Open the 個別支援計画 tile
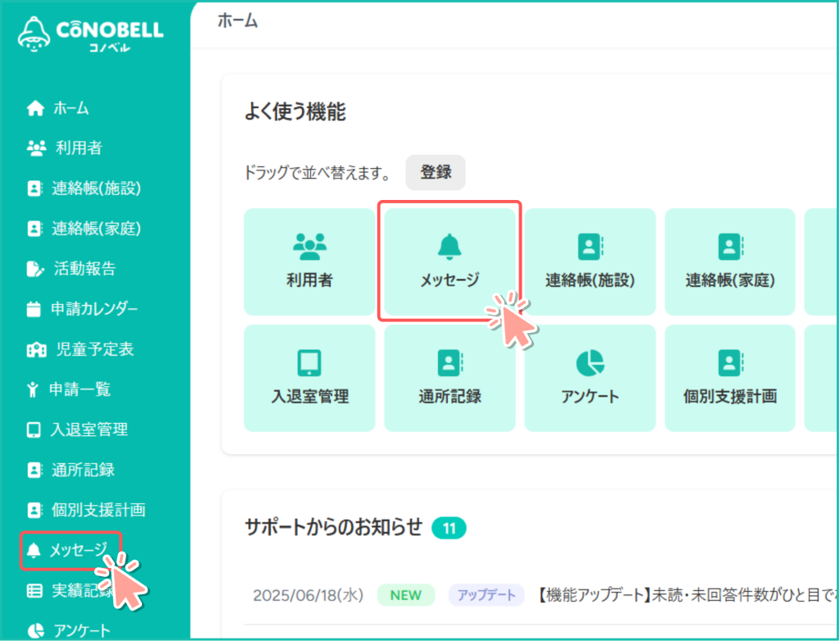The width and height of the screenshot is (840, 641). (729, 378)
